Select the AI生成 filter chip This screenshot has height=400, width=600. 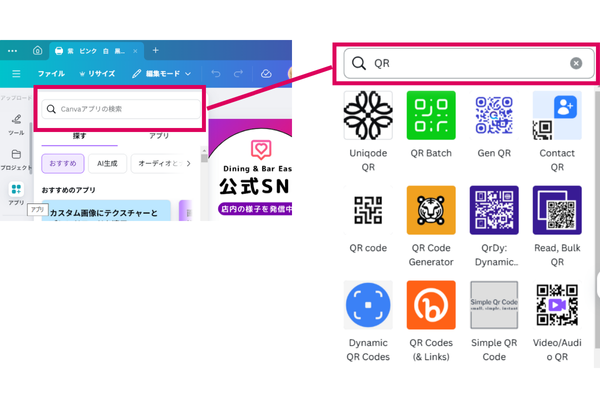107,163
